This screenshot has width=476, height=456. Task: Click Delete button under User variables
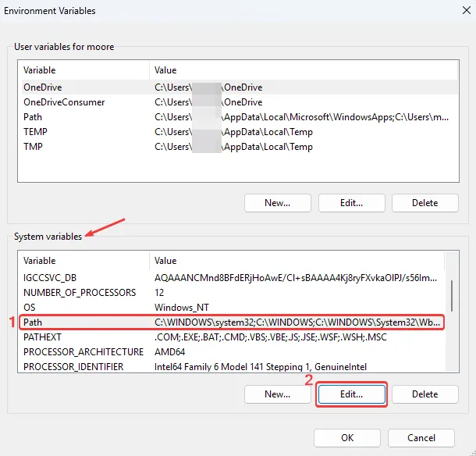[x=424, y=203]
